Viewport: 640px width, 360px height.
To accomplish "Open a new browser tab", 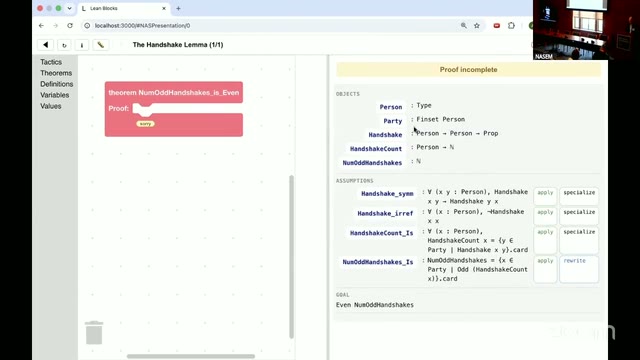I will point(178,8).
